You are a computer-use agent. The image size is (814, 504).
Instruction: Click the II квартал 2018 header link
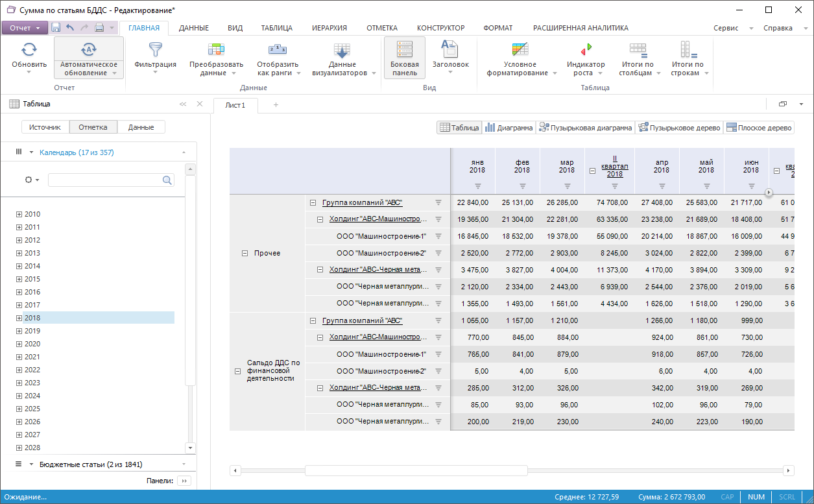(x=614, y=166)
